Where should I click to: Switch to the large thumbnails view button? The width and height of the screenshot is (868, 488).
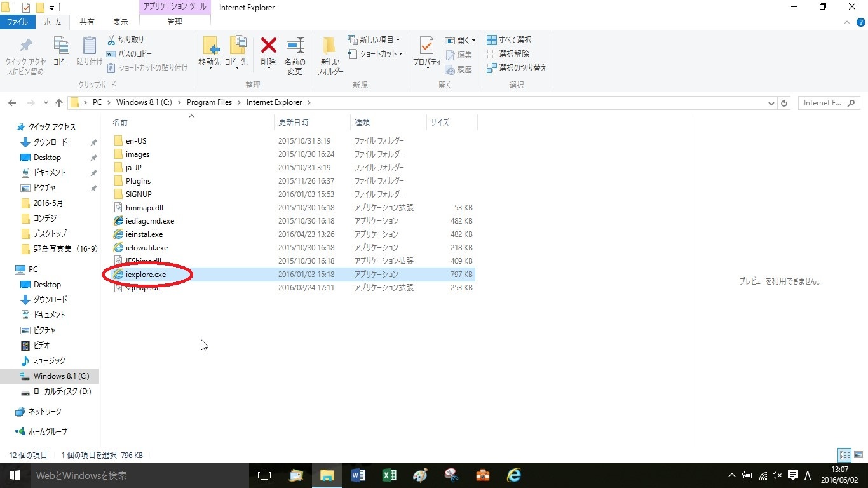[858, 455]
